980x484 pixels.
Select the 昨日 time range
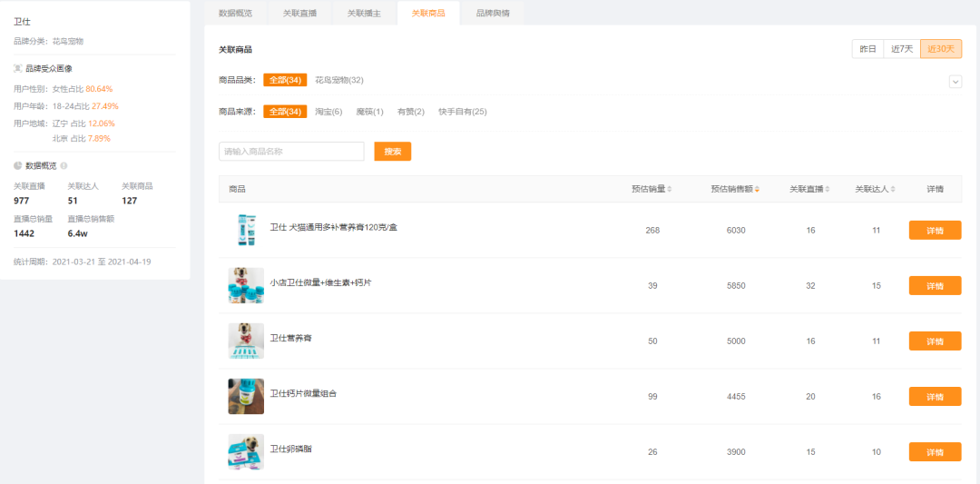pos(867,49)
